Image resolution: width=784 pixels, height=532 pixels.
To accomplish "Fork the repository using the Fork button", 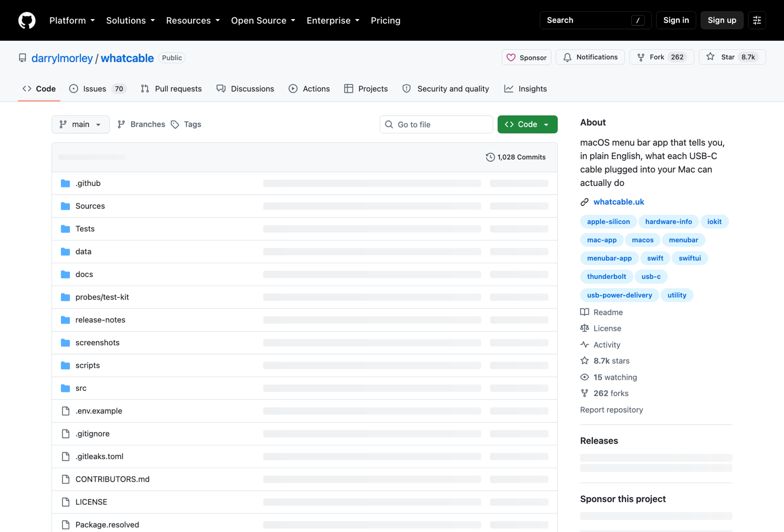I will (662, 57).
